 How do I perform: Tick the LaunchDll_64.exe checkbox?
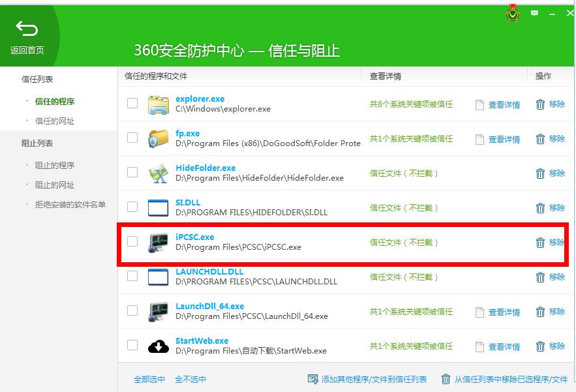132,310
